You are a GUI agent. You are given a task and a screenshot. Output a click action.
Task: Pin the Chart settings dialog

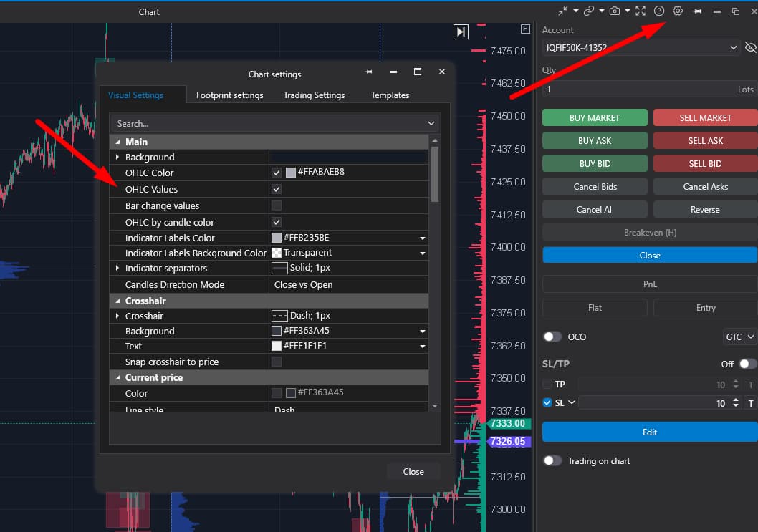[368, 72]
